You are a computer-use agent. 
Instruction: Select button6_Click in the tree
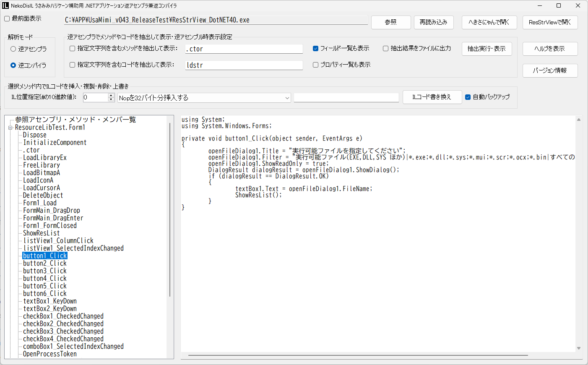(x=45, y=294)
